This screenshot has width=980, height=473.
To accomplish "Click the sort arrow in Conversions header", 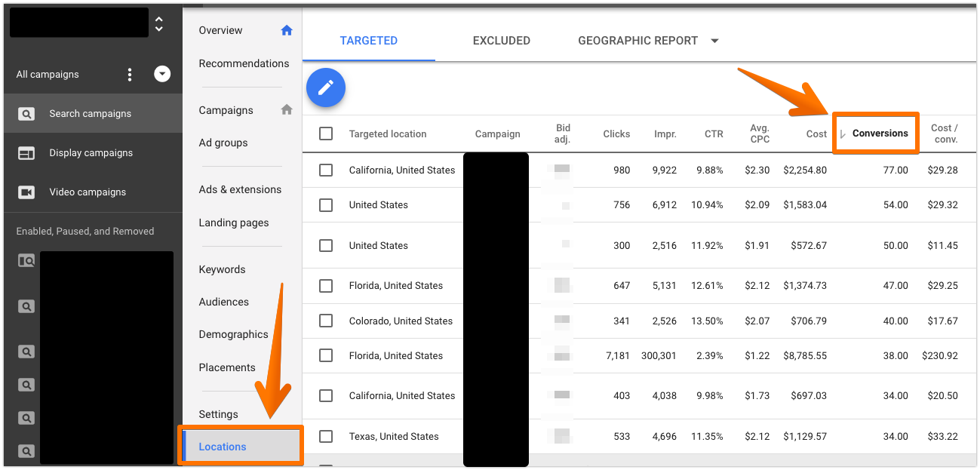I will 843,134.
